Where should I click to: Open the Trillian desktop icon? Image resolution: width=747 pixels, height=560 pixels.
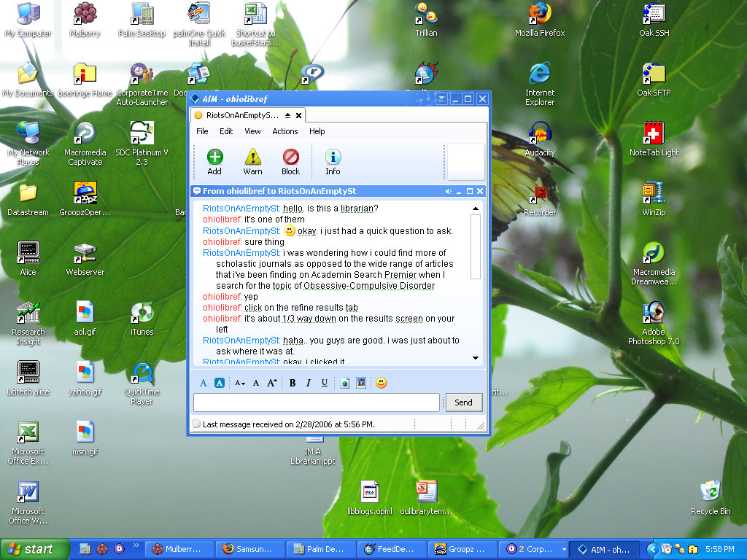(x=426, y=20)
